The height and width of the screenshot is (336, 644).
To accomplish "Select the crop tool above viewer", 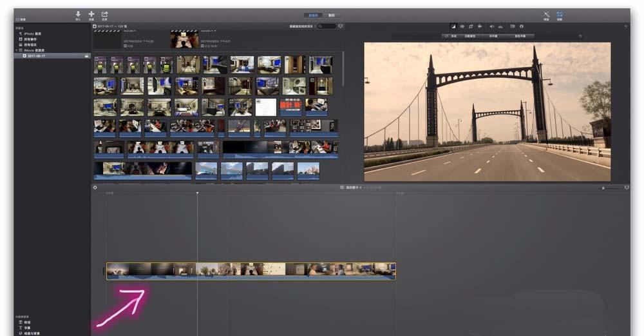I will (x=471, y=26).
